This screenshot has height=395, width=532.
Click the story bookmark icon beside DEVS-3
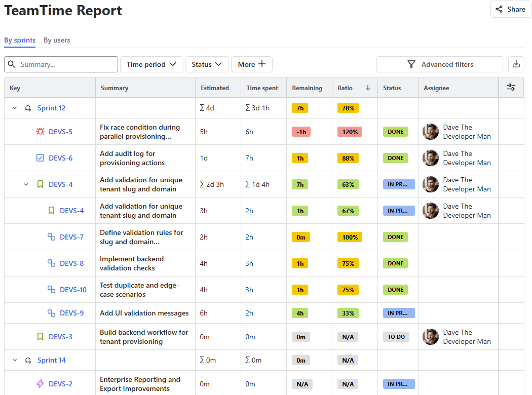click(x=41, y=337)
